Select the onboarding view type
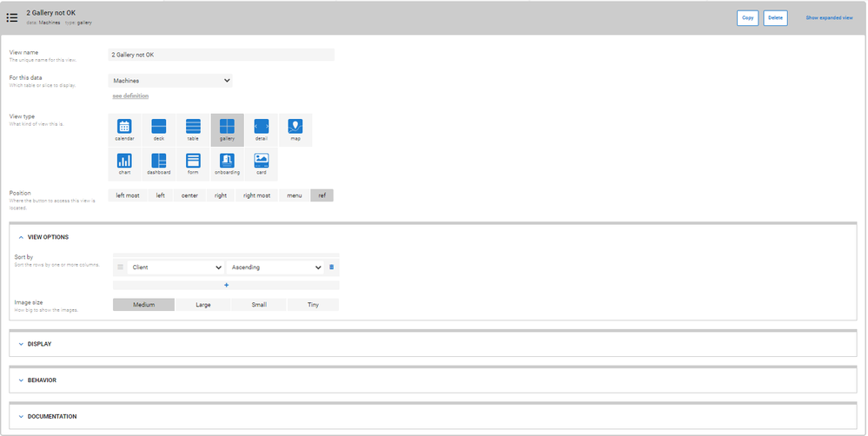868x436 pixels. [227, 164]
